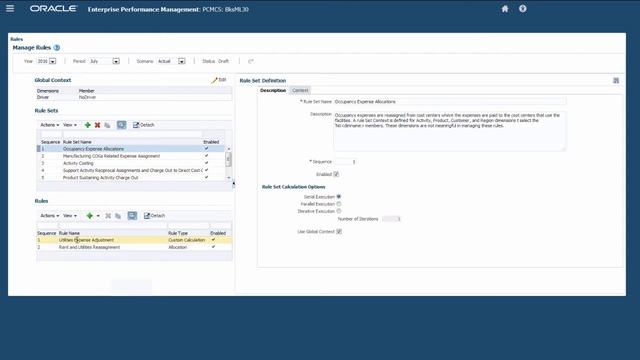Select Serial Execution option
The height and width of the screenshot is (360, 640).
point(339,197)
